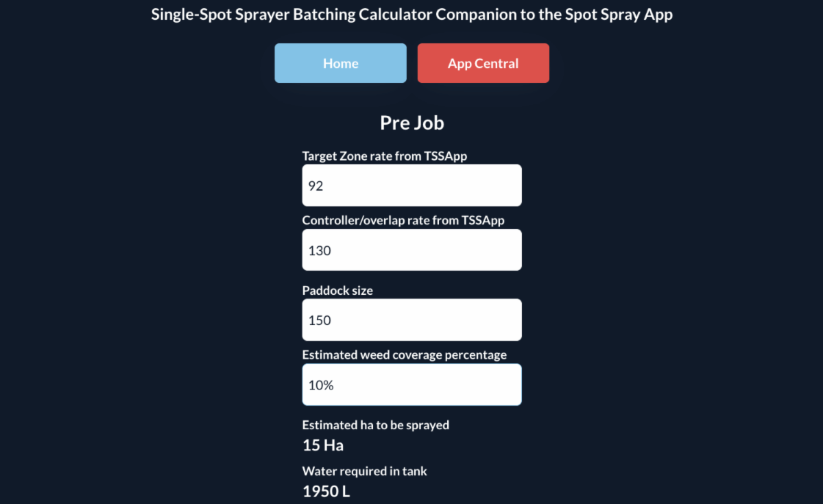Click the Pre Job heading
Viewport: 823px width, 504px height.
tap(411, 123)
